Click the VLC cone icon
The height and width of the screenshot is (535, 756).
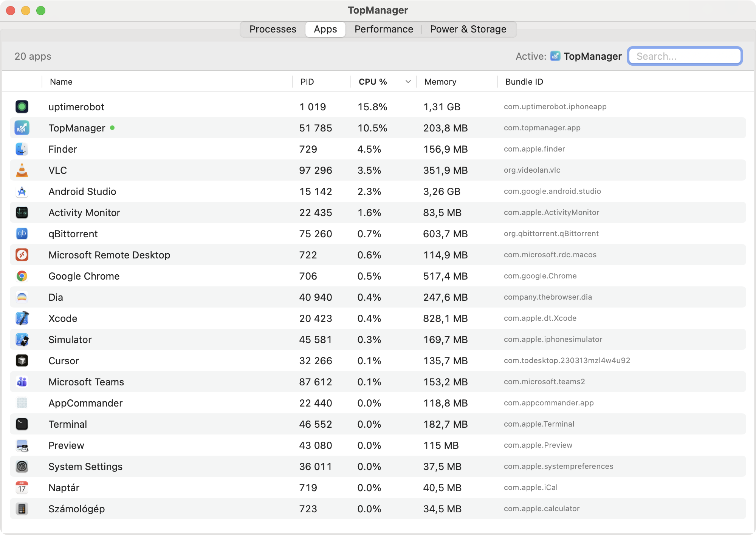[x=22, y=170]
